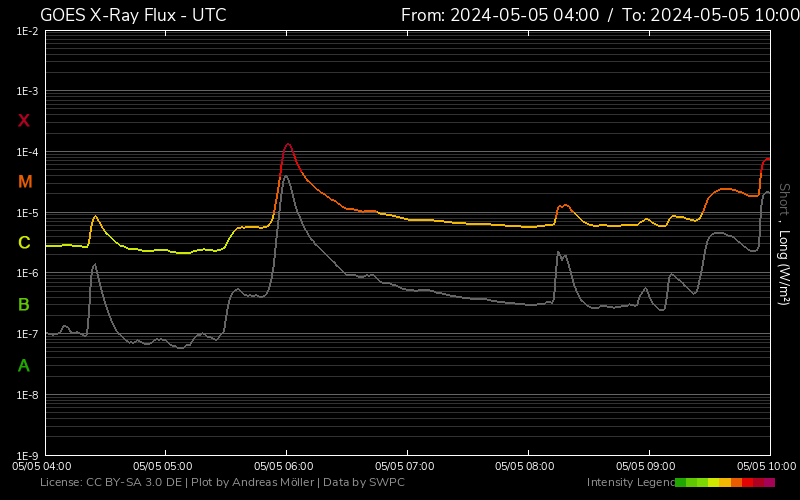
Task: Click the "To: 2024-05-05 10:00" end time text
Action: 711,15
